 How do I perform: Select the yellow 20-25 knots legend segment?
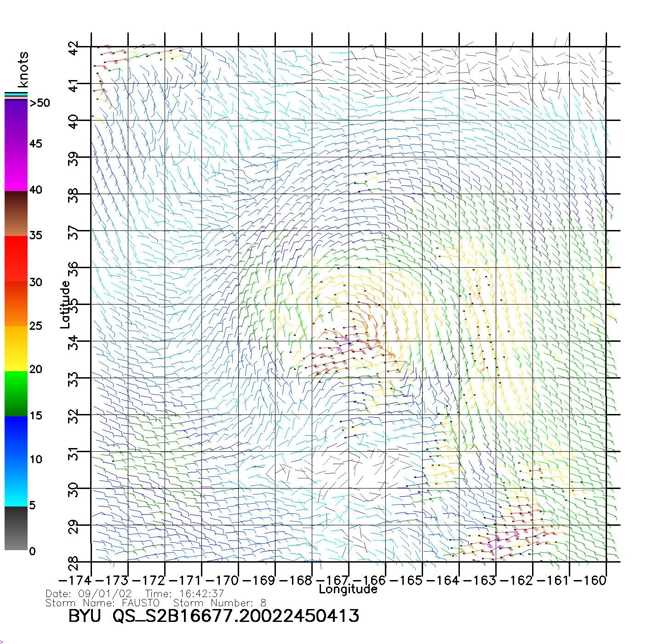[x=16, y=348]
